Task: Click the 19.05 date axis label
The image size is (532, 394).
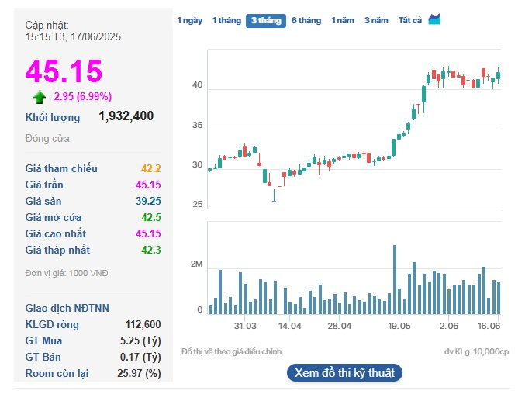Action: click(399, 326)
